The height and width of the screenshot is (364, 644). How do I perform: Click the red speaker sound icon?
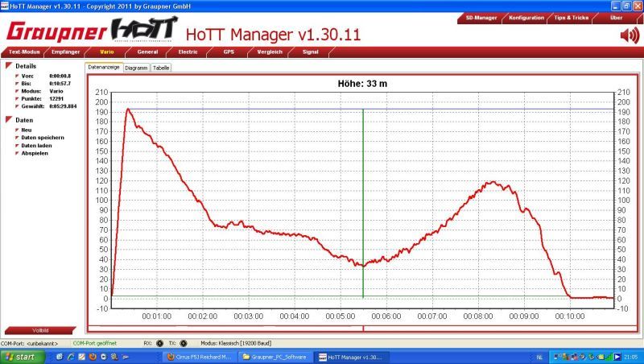point(630,35)
